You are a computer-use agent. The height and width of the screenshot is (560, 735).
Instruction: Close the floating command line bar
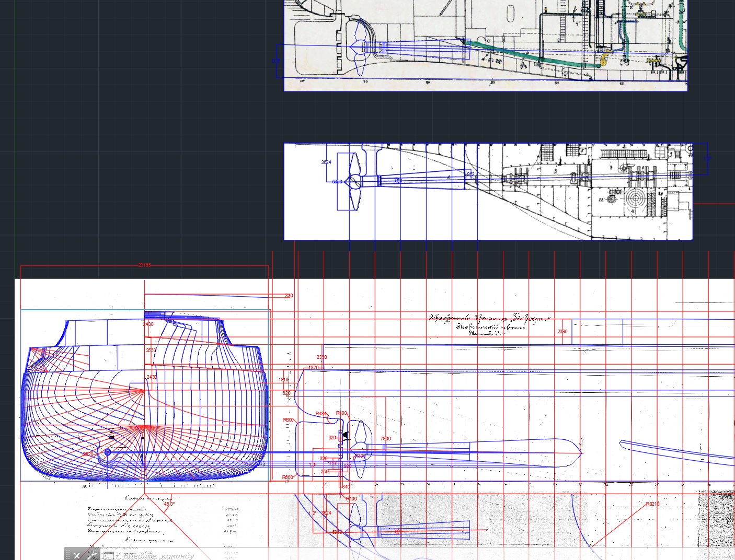click(x=77, y=555)
